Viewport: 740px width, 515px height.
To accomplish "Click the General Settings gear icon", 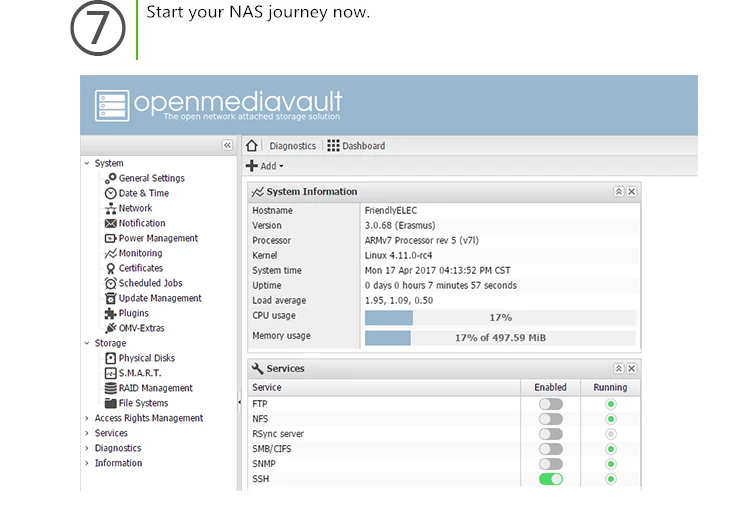I will pos(110,178).
